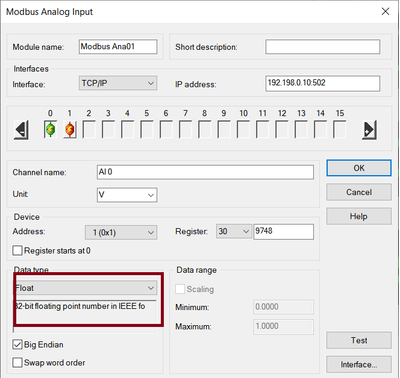
Task: Select empty channel slot 6
Action: [166, 129]
